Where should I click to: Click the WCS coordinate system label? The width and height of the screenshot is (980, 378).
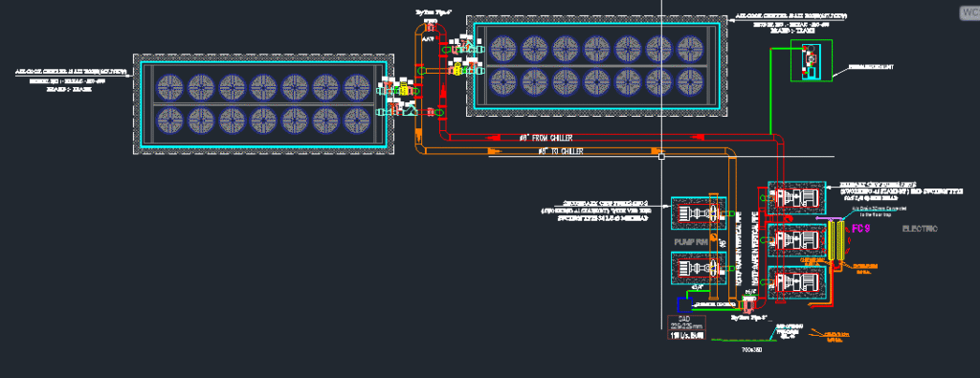pyautogui.click(x=969, y=13)
